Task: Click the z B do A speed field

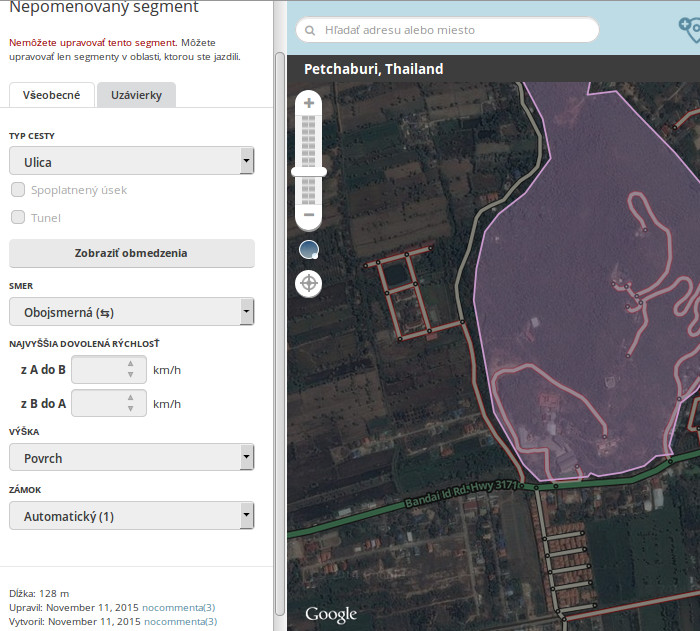Action: coord(109,403)
